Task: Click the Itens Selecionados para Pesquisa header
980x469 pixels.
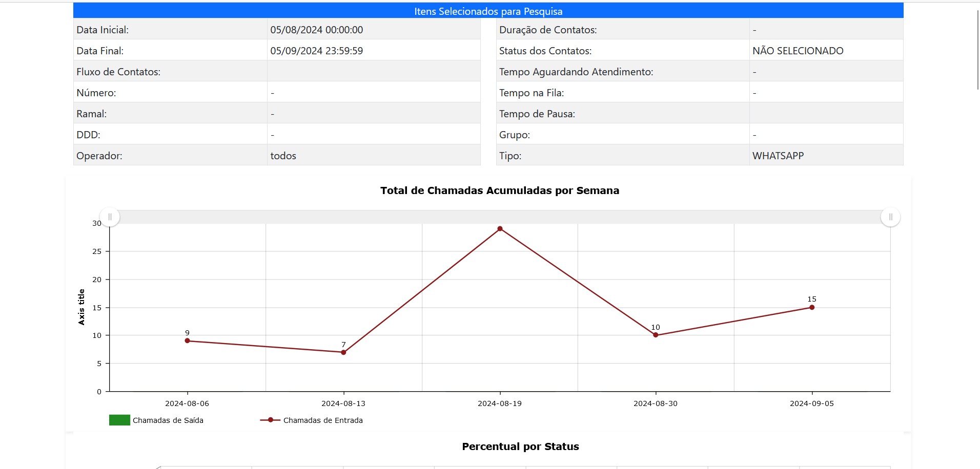Action: pyautogui.click(x=488, y=10)
